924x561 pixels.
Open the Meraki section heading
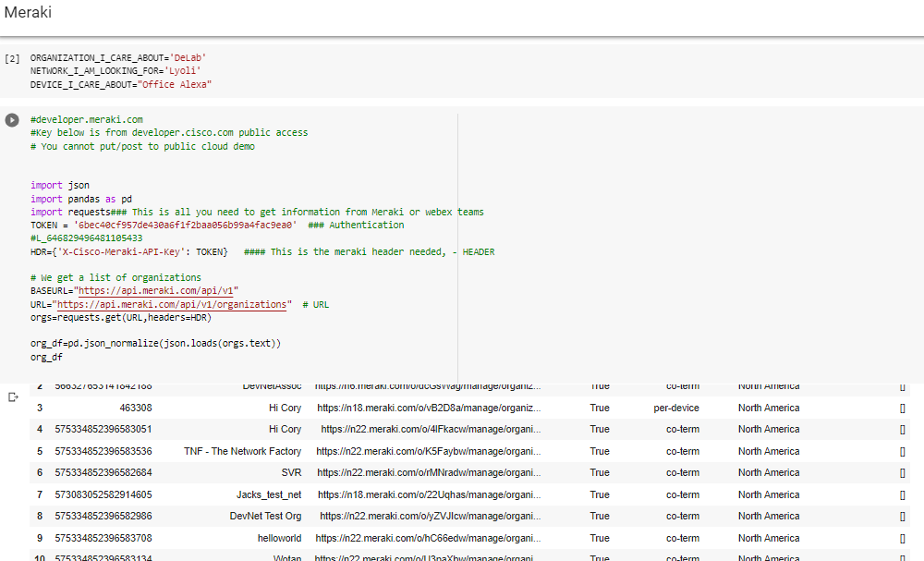point(28,13)
